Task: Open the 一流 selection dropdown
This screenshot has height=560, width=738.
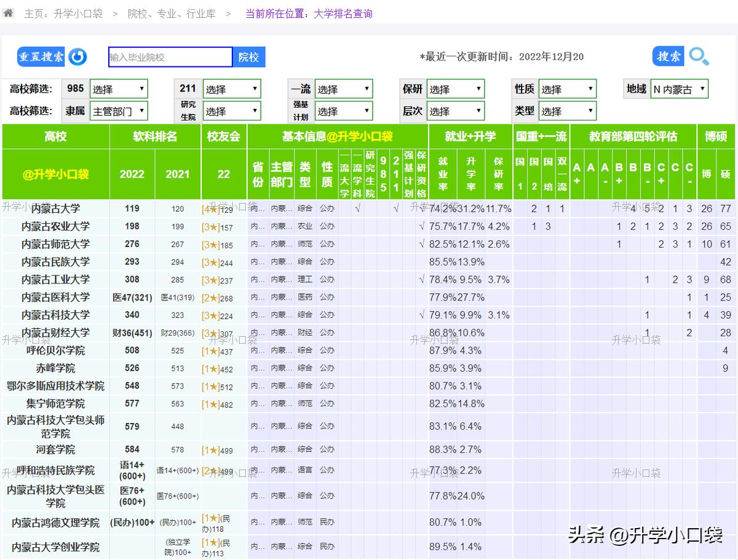Action: pos(343,88)
